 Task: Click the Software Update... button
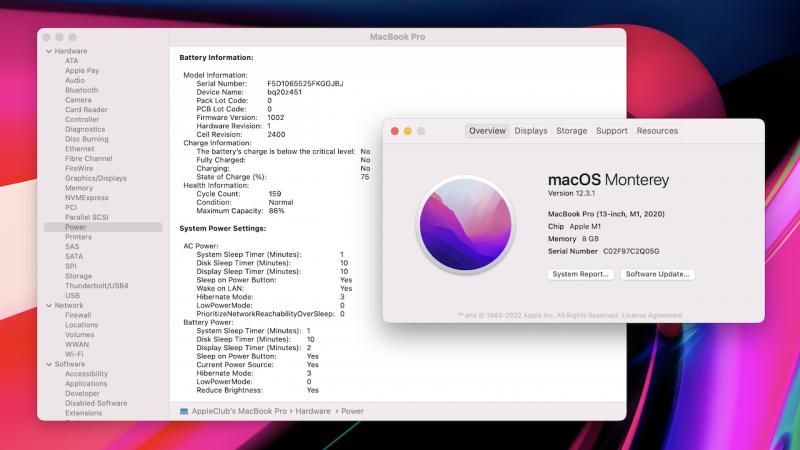[657, 274]
